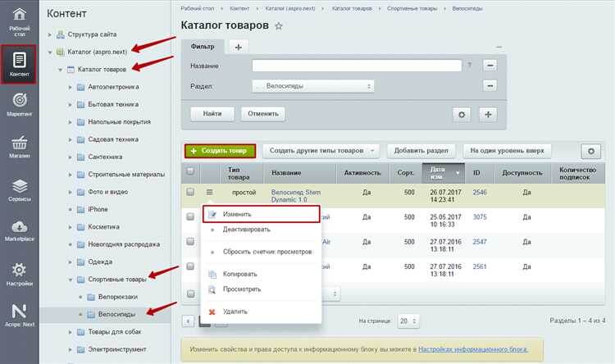Choose Просмотреть in the context menu
615x364 pixels.
[x=242, y=289]
